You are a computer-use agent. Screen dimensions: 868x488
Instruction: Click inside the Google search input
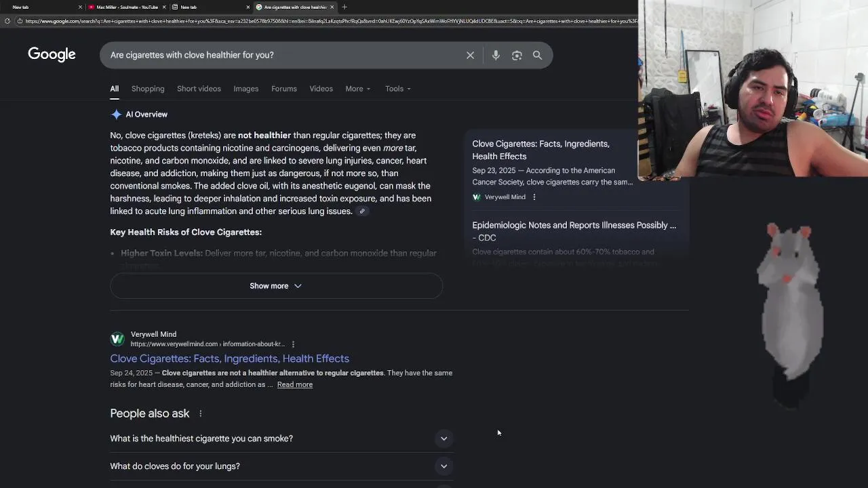tap(285, 55)
